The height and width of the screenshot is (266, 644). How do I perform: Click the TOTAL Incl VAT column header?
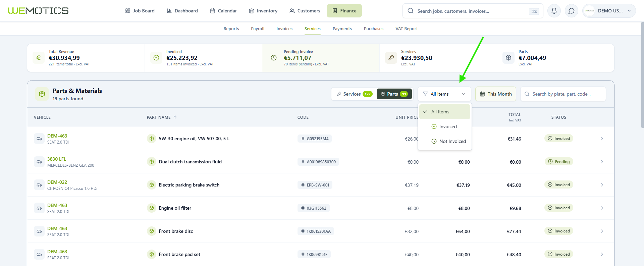point(515,117)
